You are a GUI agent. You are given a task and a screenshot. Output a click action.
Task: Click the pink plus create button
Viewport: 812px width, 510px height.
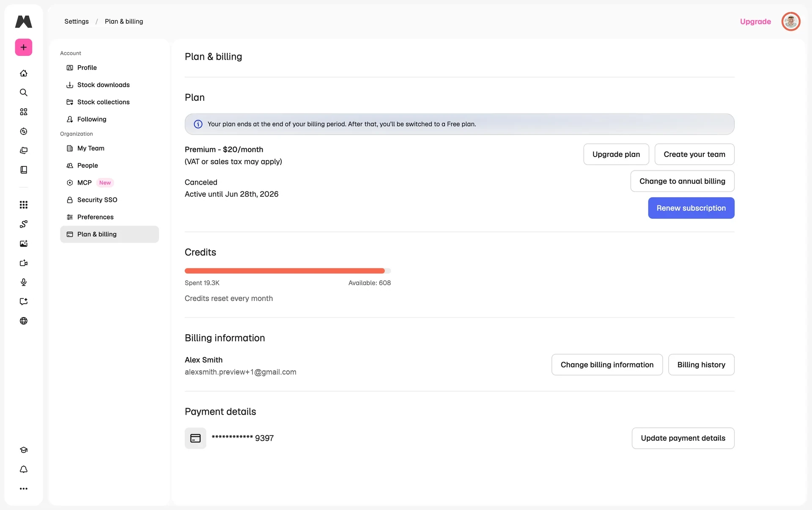click(x=24, y=47)
